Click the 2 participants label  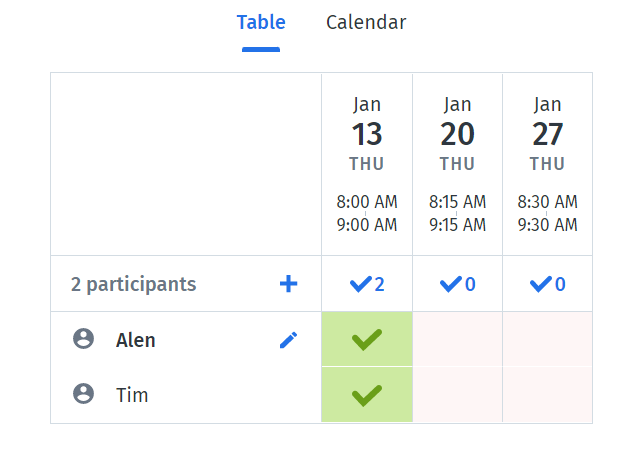point(134,285)
